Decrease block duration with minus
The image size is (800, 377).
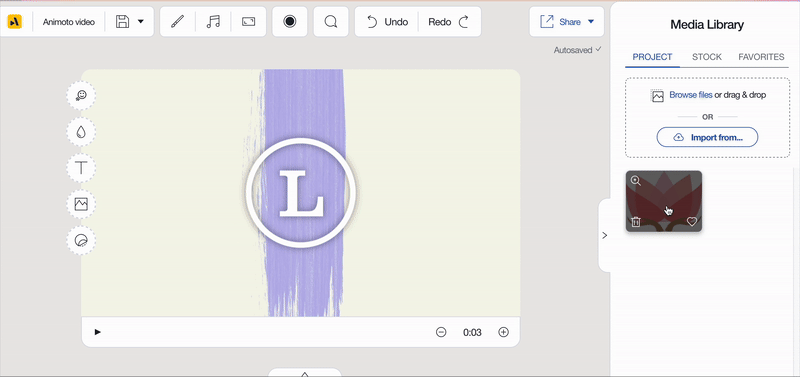click(x=441, y=332)
